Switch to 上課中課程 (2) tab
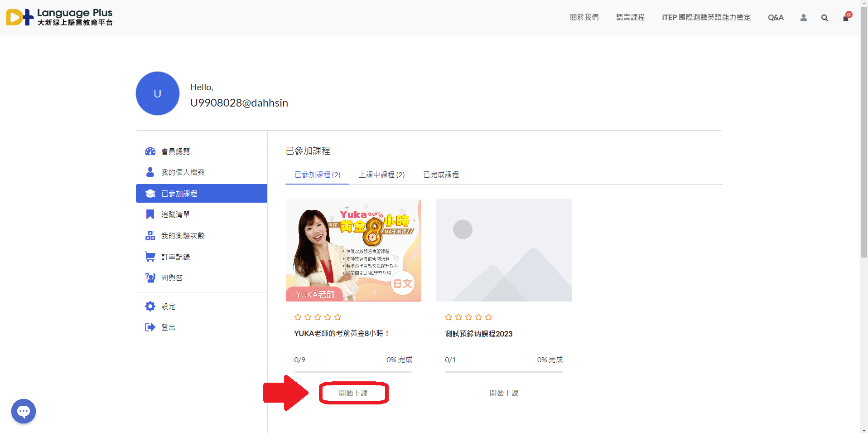 pos(381,175)
